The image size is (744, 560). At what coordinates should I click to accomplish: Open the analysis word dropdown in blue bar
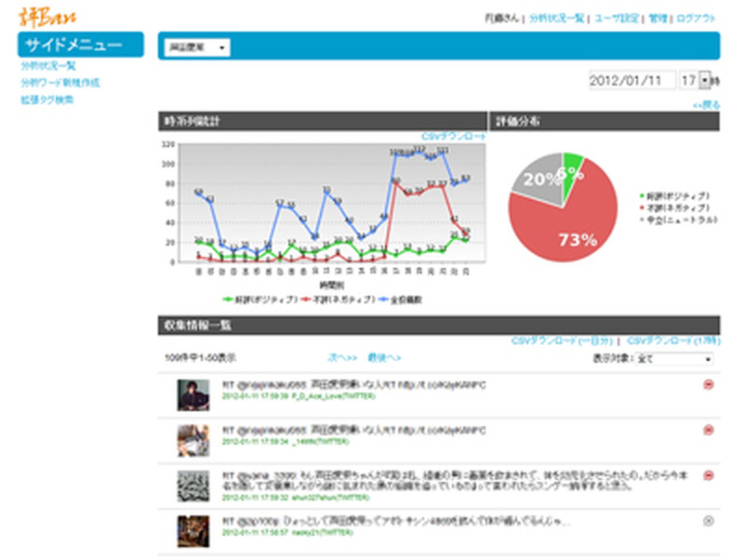[198, 47]
